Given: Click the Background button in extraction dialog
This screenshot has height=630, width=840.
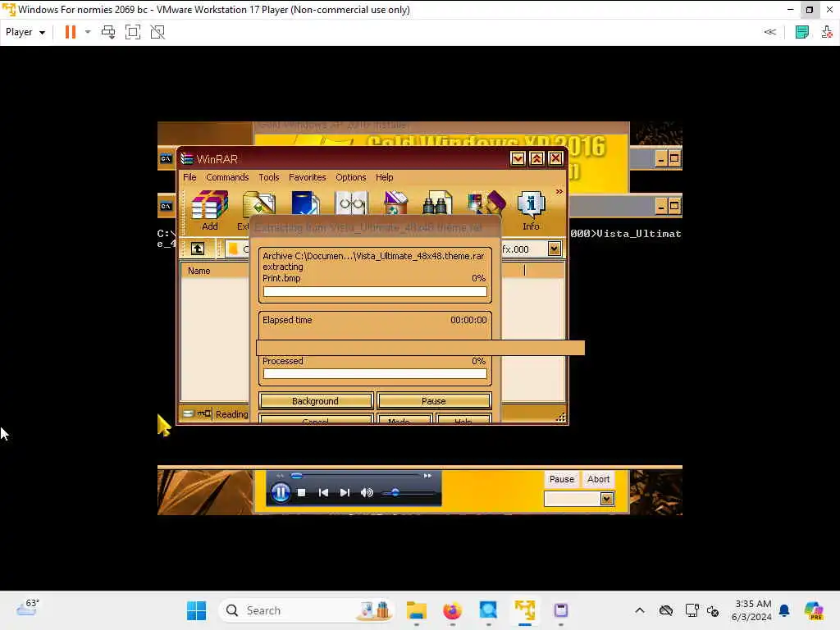Looking at the screenshot, I should (315, 401).
